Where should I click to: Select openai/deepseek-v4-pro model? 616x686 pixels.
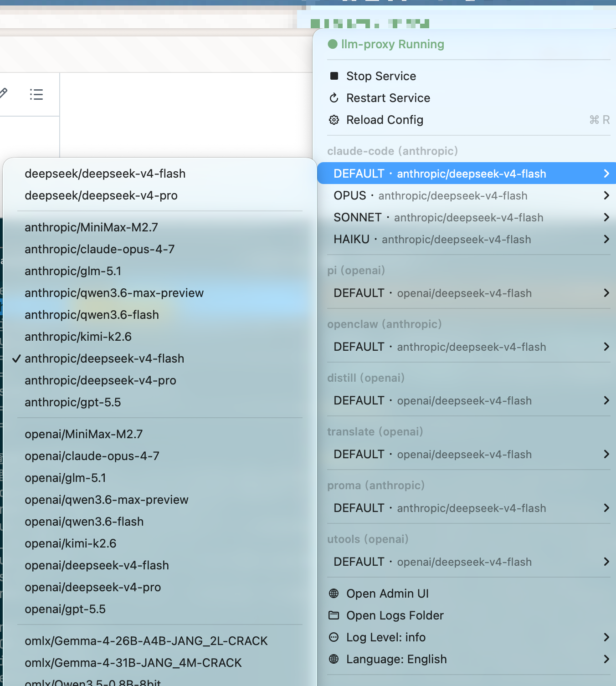pos(159,587)
